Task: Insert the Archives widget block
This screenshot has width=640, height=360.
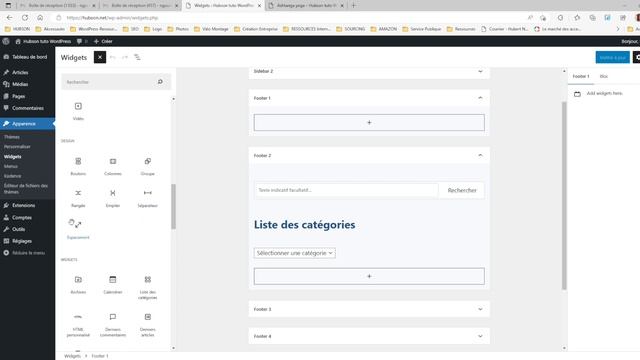Action: (78, 284)
